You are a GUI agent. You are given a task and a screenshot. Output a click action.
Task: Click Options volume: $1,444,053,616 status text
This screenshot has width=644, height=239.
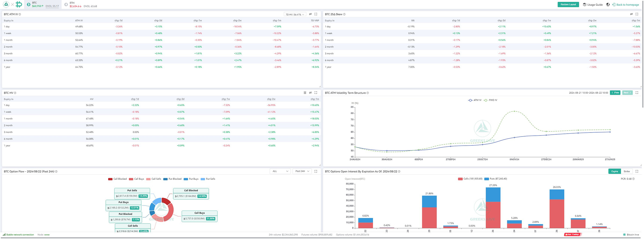coord(352,235)
